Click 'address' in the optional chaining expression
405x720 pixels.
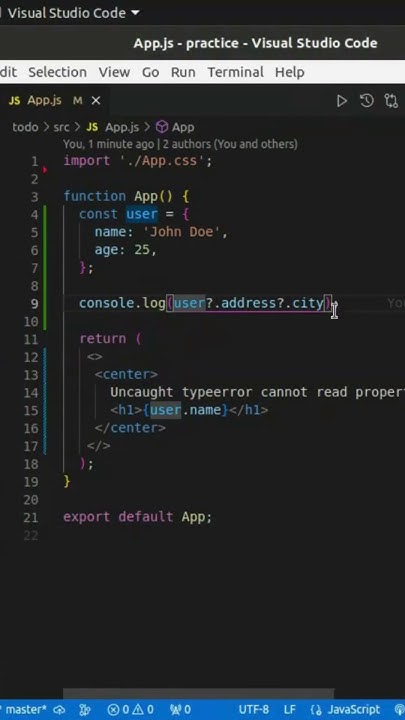[249, 304]
